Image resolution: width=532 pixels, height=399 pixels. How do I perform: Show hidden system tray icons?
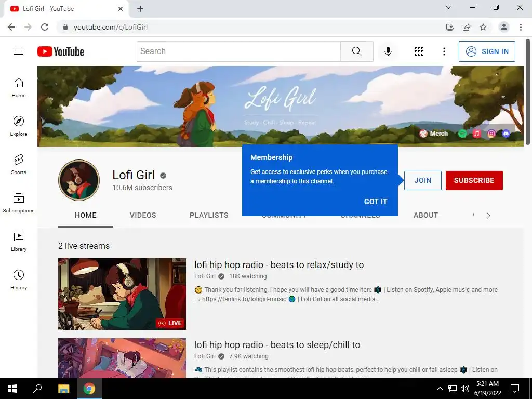[440, 389]
